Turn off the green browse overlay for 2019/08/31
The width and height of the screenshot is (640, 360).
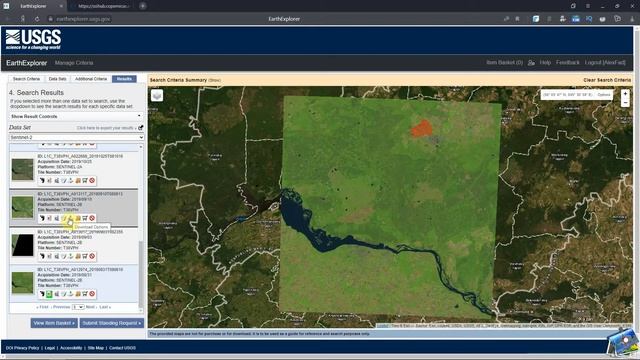tap(49, 293)
